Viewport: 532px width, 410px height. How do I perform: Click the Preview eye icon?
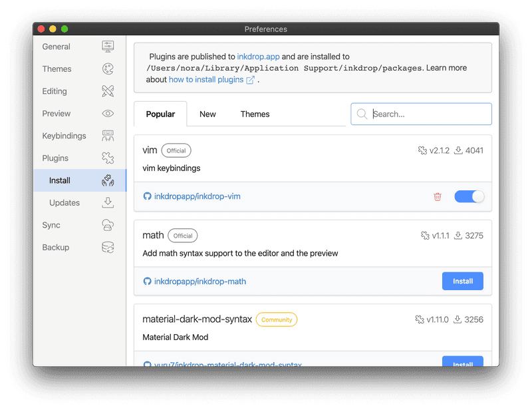[108, 114]
